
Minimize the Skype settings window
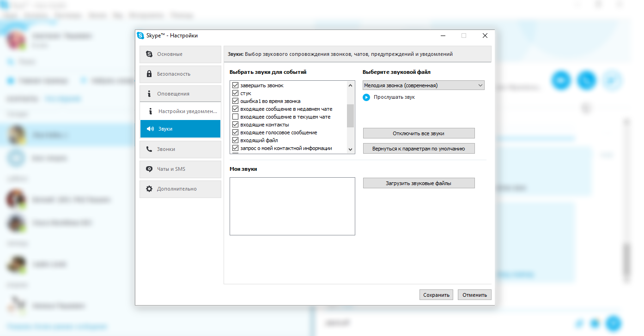(443, 36)
